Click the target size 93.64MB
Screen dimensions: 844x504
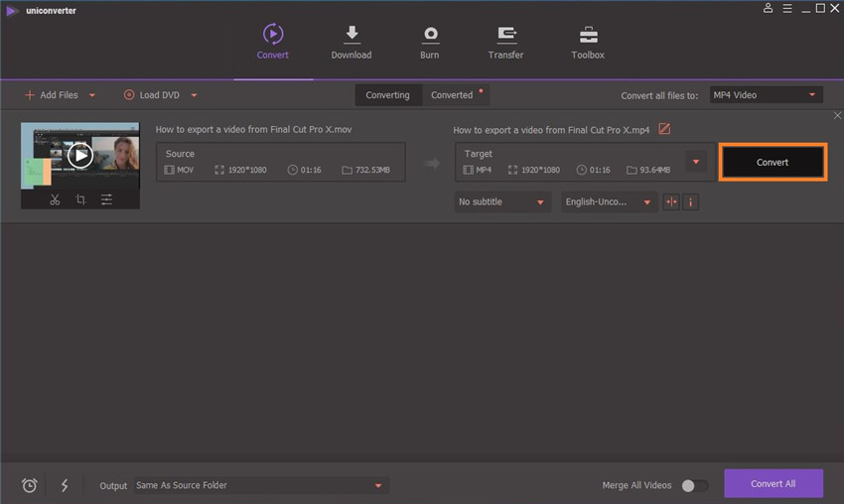click(x=655, y=170)
